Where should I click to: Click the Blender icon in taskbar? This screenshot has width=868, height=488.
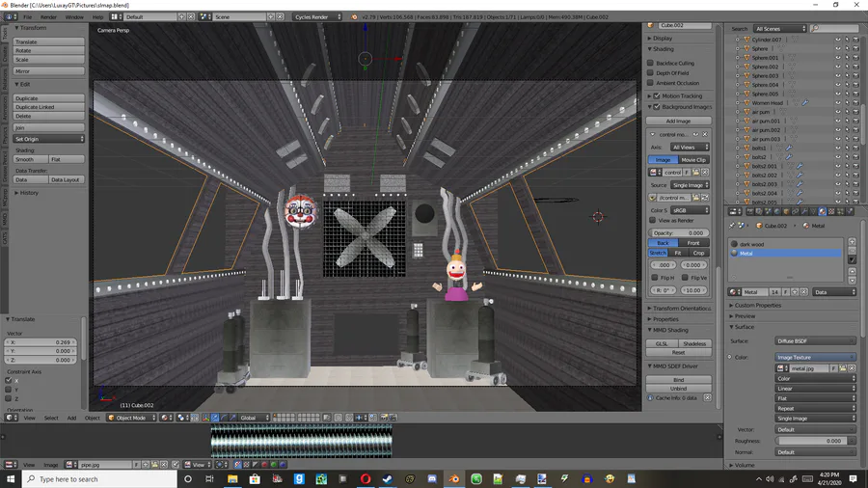[454, 478]
